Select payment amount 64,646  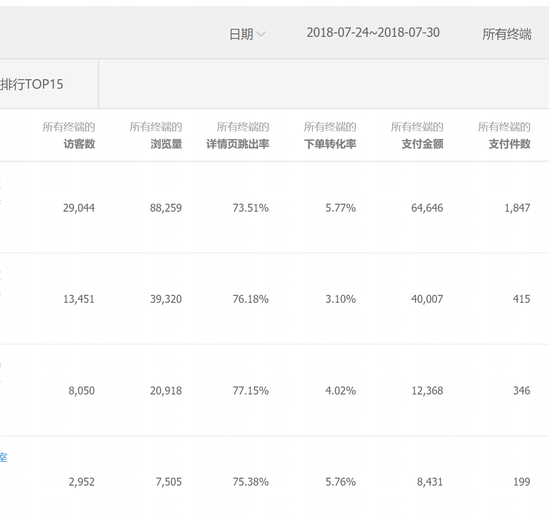pos(427,208)
